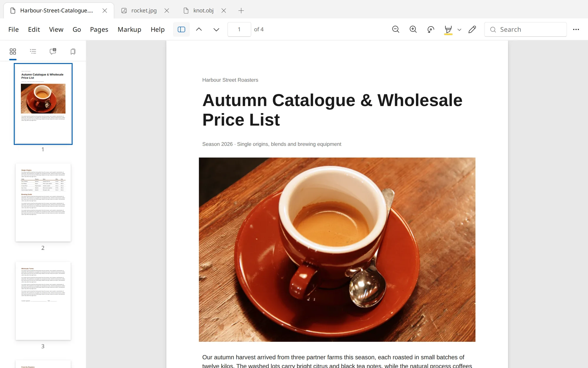Select the pencil draw tool
This screenshot has height=368, width=588.
pos(472,29)
